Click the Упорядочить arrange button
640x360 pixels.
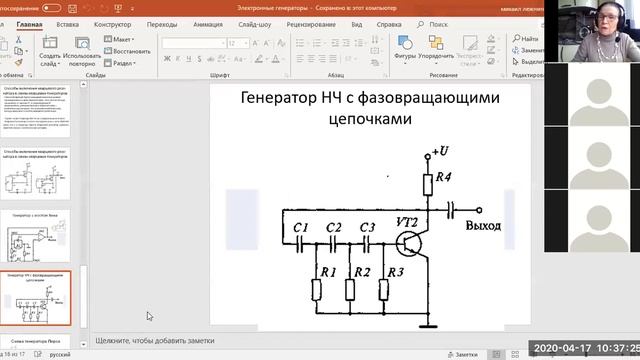pos(436,50)
